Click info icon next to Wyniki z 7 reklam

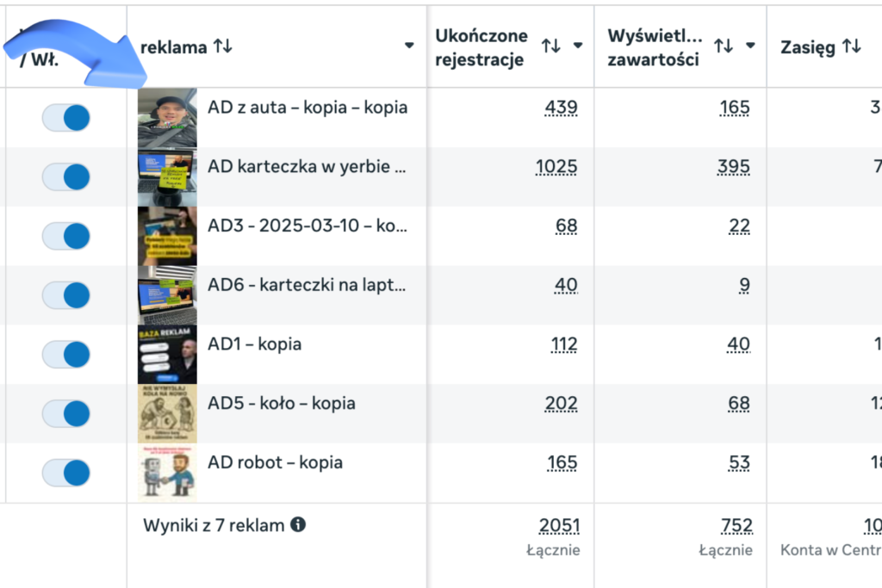pyautogui.click(x=298, y=524)
